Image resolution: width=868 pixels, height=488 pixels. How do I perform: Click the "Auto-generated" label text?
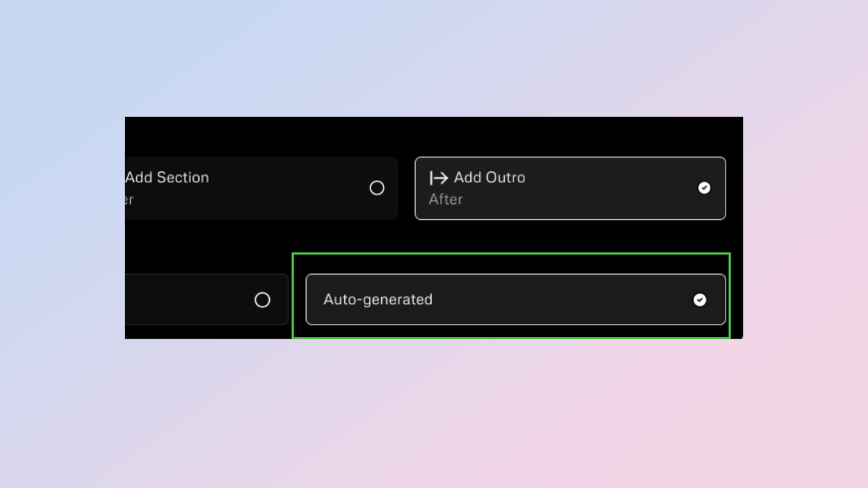coord(378,299)
